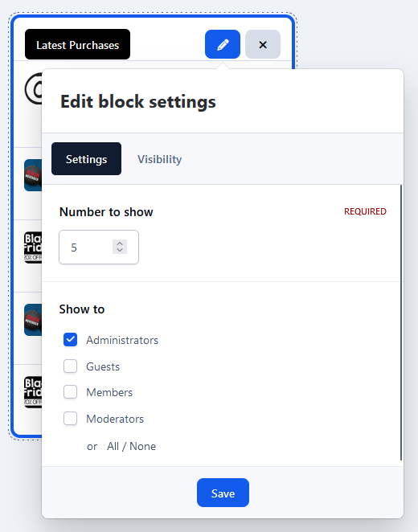Open the first Black Friday product thumbnail
The width and height of the screenshot is (418, 532).
click(x=33, y=248)
